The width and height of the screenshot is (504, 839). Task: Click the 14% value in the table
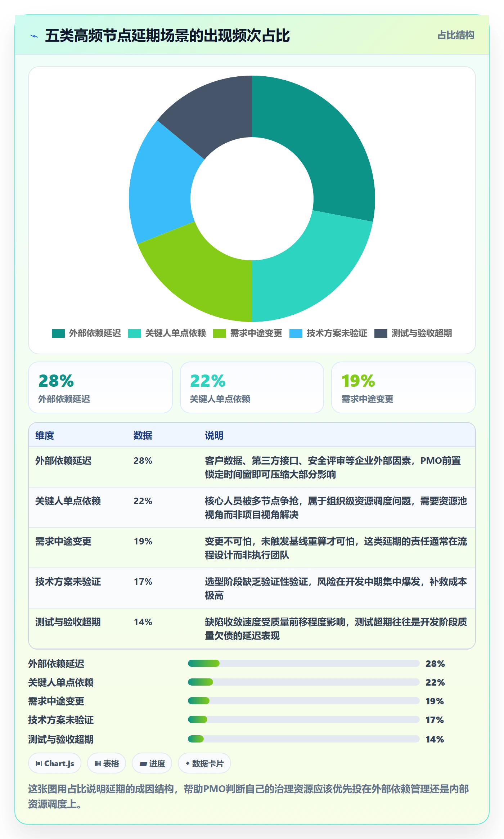click(x=143, y=622)
